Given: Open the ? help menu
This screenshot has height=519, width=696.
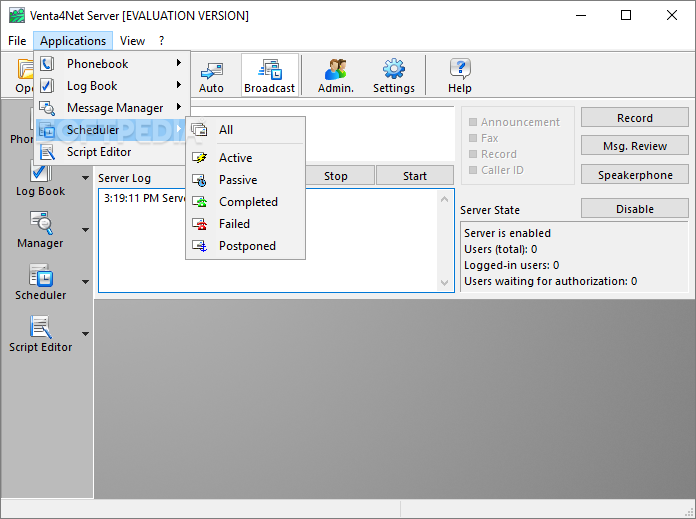Looking at the screenshot, I should pyautogui.click(x=162, y=41).
